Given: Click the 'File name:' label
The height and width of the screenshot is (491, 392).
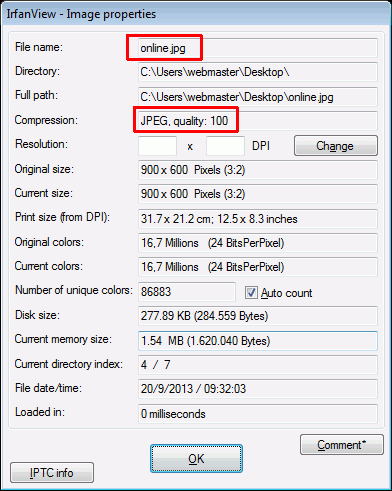Looking at the screenshot, I should [39, 47].
